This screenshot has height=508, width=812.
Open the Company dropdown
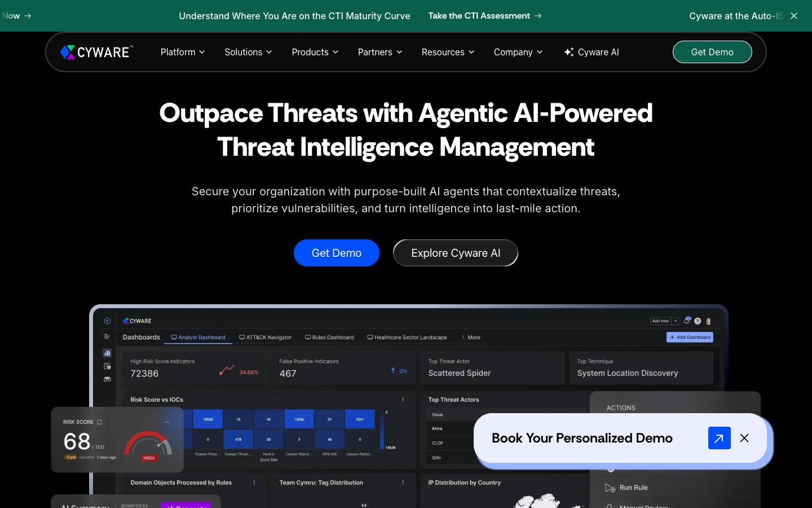pos(518,52)
